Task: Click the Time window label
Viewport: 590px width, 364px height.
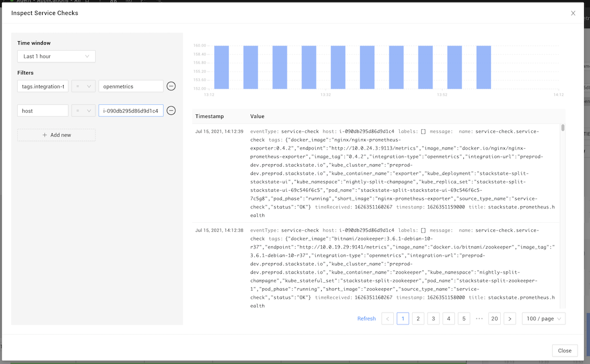Action: pos(34,43)
